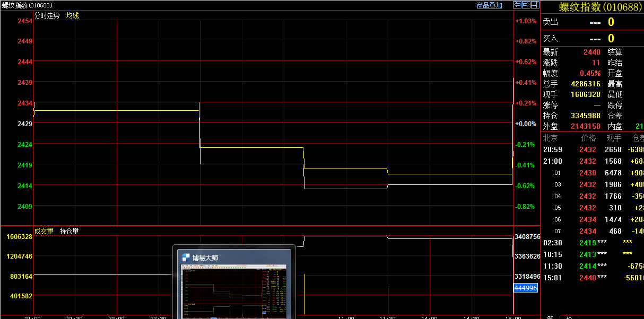Click the 买入 buy quote row

[x=592, y=38]
